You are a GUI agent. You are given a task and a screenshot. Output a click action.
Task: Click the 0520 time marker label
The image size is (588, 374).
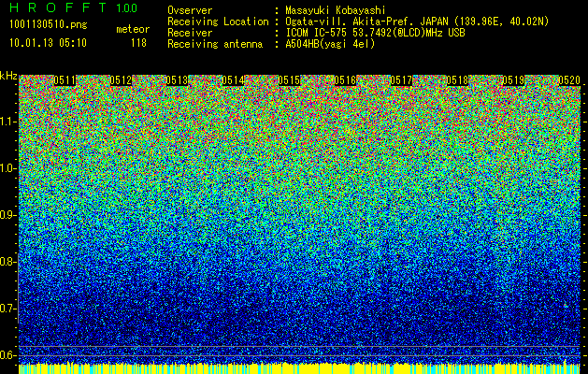pyautogui.click(x=569, y=80)
